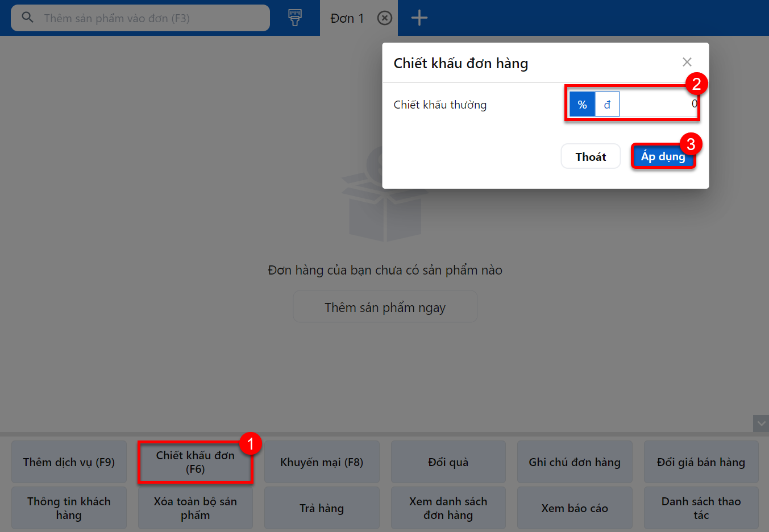The width and height of the screenshot is (769, 532).
Task: Click the Áp dụng button
Action: 663,156
